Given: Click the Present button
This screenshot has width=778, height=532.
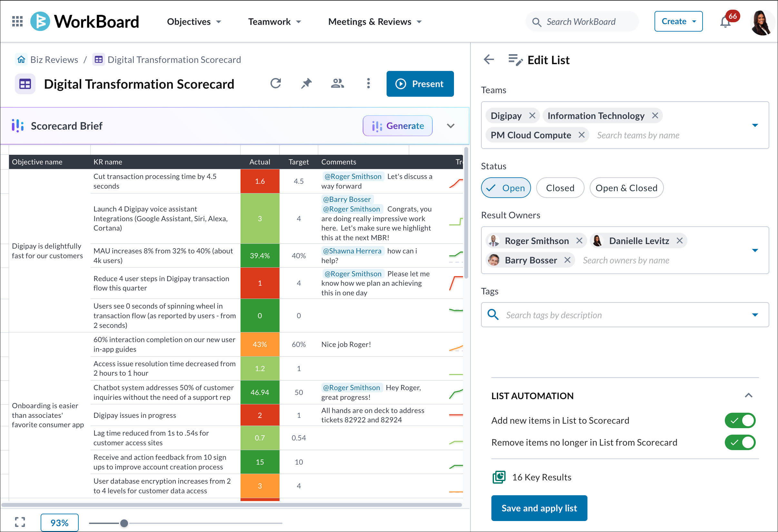Looking at the screenshot, I should 420,84.
